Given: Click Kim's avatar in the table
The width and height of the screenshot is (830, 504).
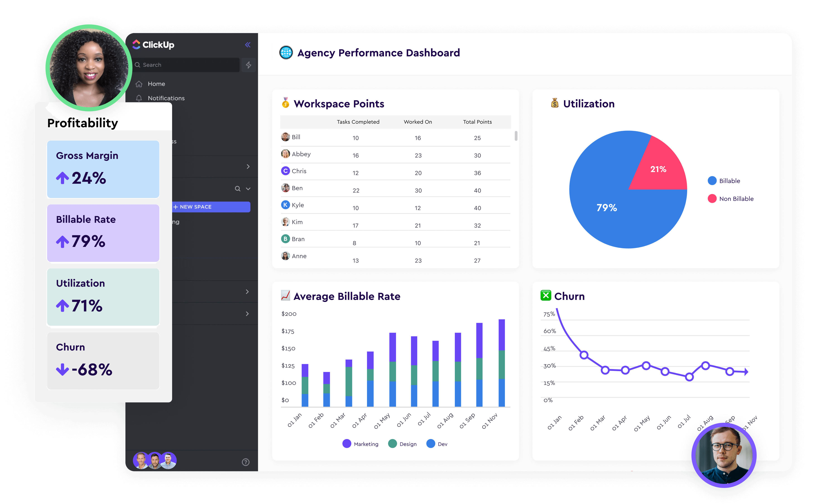Looking at the screenshot, I should click(285, 222).
